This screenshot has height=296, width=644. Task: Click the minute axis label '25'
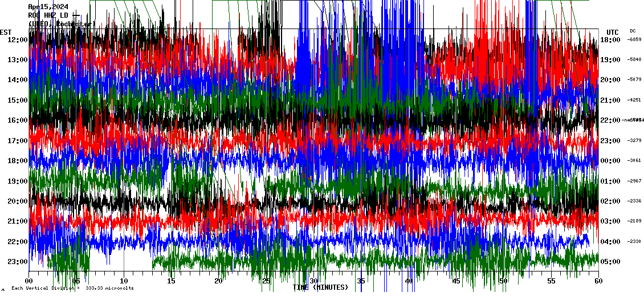(x=266, y=282)
